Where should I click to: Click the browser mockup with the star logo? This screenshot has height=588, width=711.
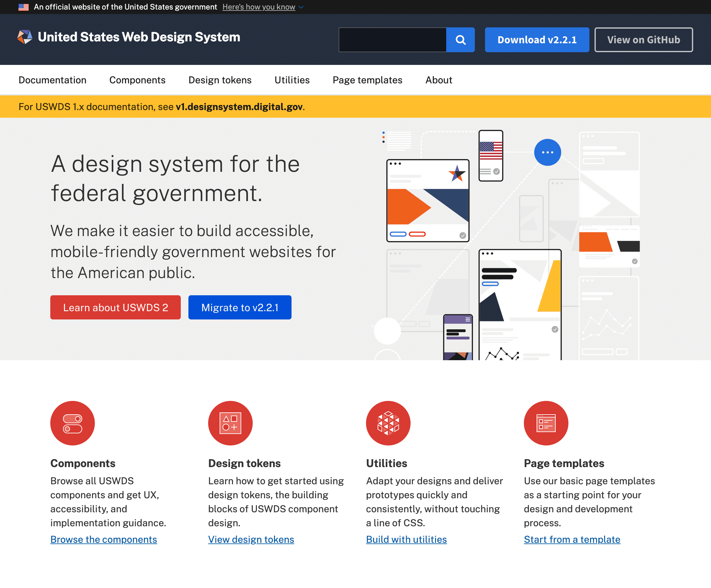point(428,200)
